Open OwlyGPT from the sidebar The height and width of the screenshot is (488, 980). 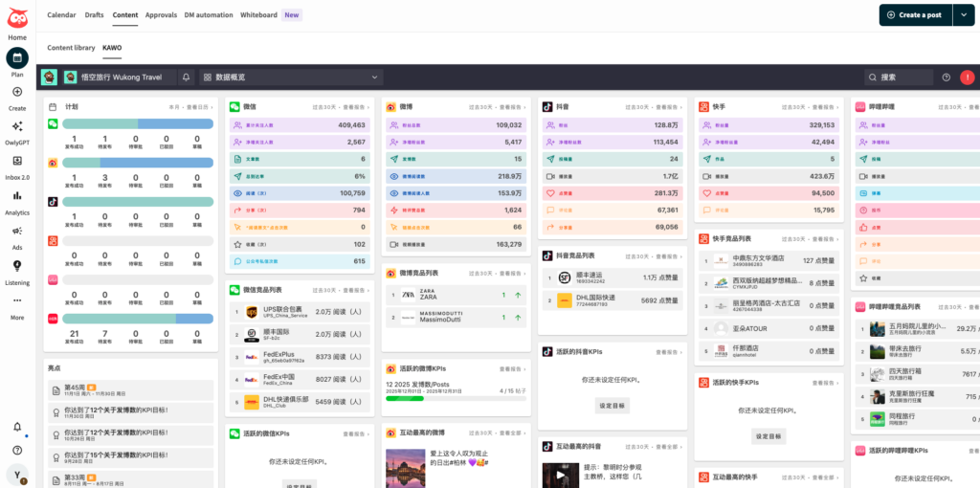pos(17,126)
